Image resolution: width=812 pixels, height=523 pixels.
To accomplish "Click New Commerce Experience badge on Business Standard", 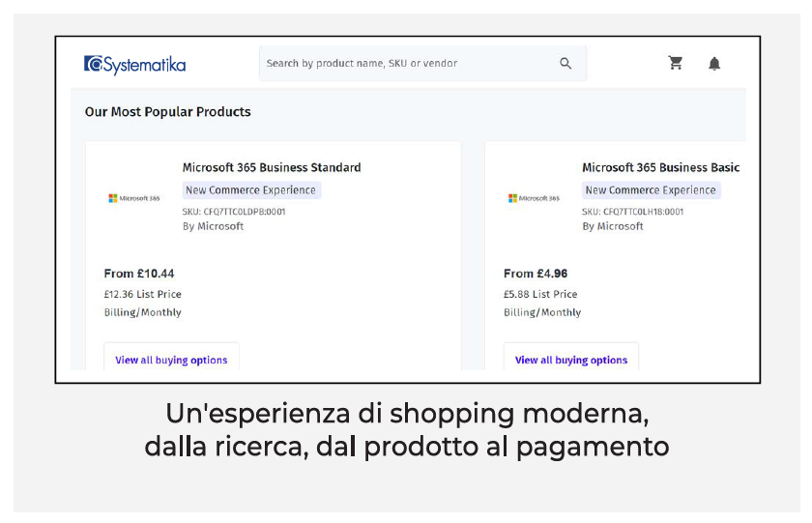I will point(251,190).
